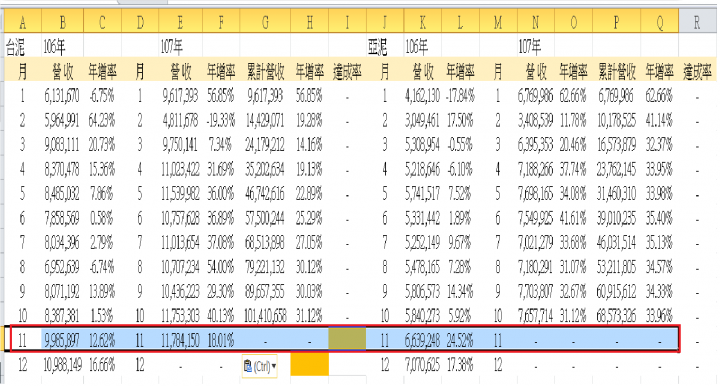
Task: Select the cell labeled 台泥
Action: pyautogui.click(x=22, y=47)
